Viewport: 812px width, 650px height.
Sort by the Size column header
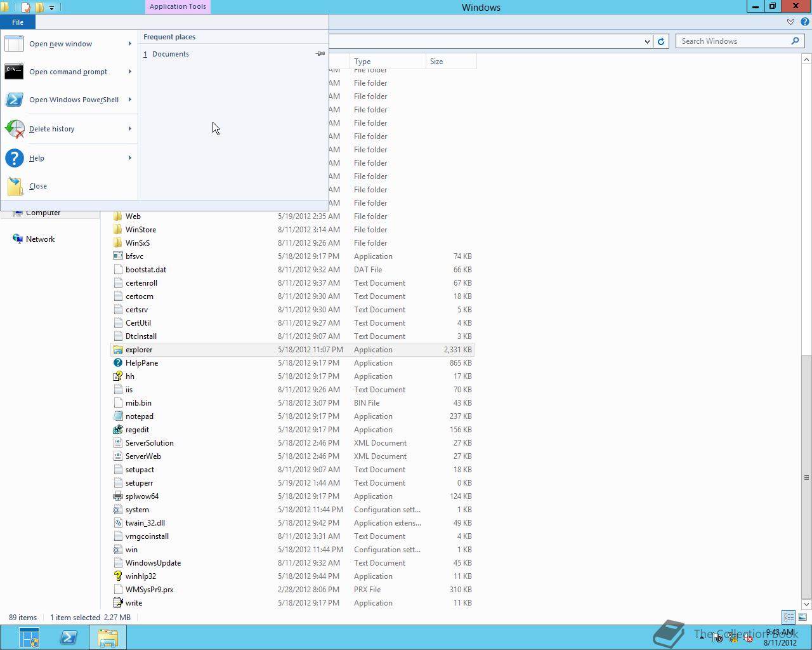[x=451, y=62]
